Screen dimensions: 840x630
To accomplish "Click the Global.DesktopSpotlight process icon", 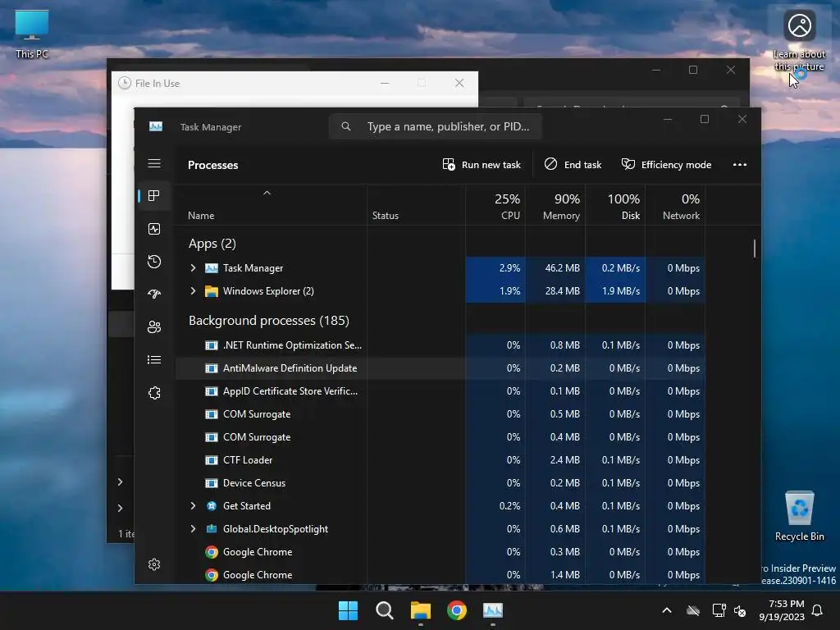I will click(x=212, y=529).
